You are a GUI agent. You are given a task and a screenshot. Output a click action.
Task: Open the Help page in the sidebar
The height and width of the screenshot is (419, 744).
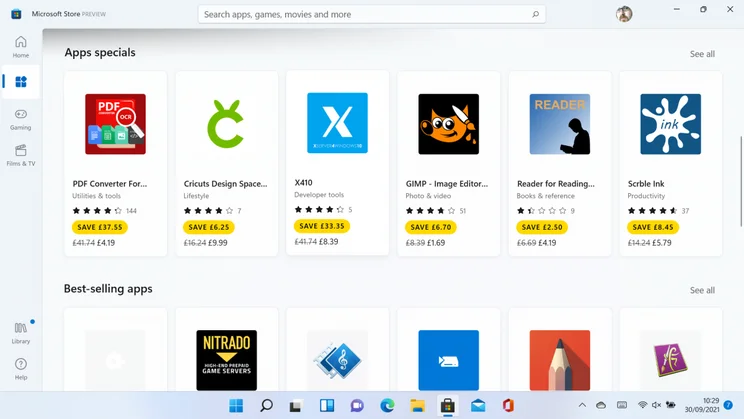[x=20, y=369]
